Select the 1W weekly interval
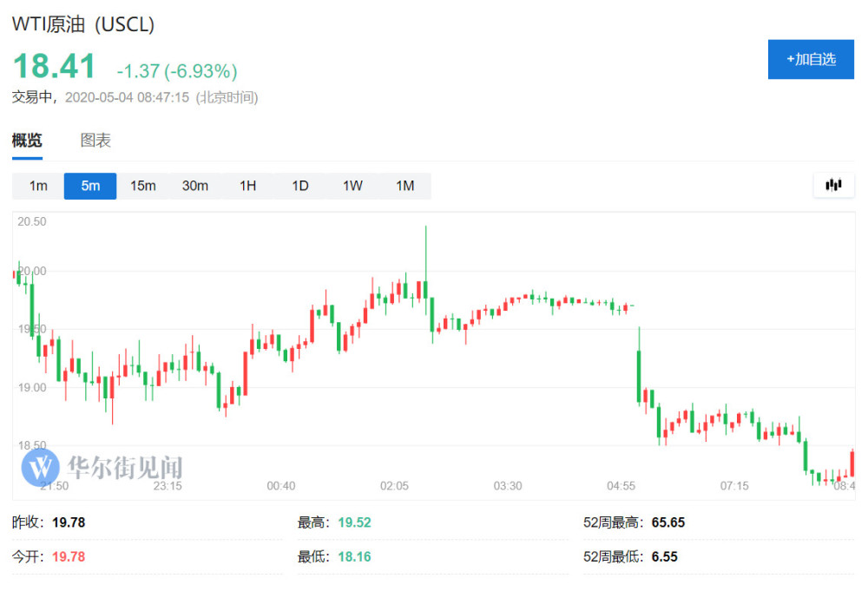This screenshot has width=868, height=598. pos(352,186)
